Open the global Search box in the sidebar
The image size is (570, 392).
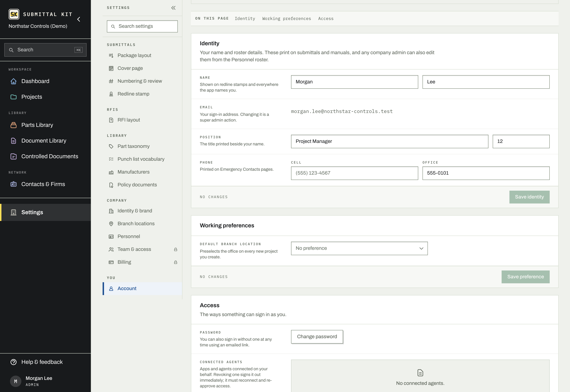click(45, 50)
